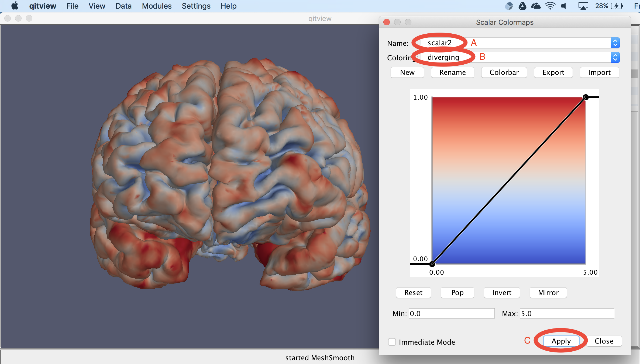The image size is (640, 364).
Task: Open the Google Drive menu bar icon
Action: pyautogui.click(x=522, y=6)
